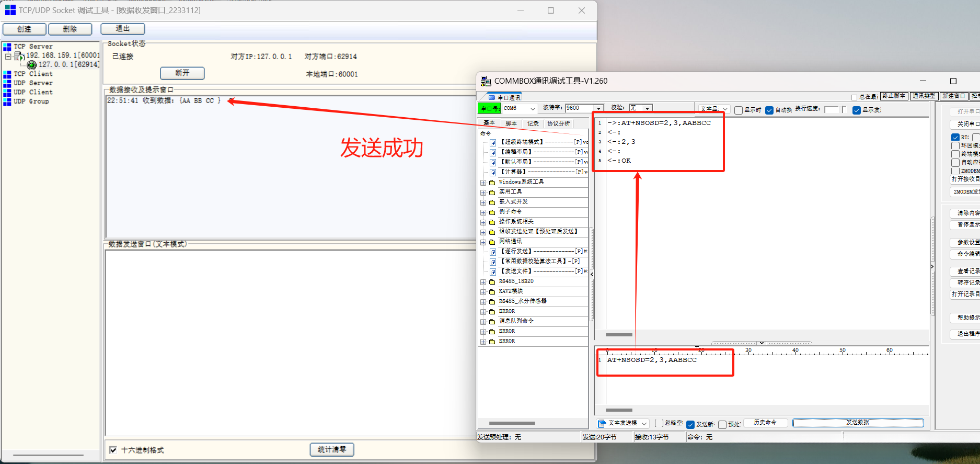Viewport: 980px width, 464px height.
Task: Click the horizontal scrollbar of receive log pane
Action: click(x=619, y=335)
